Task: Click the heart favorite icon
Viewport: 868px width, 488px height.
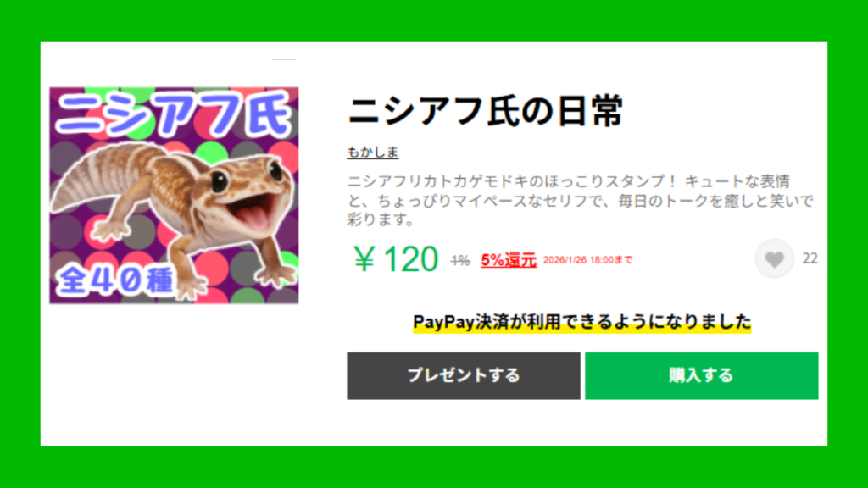Action: [x=774, y=258]
